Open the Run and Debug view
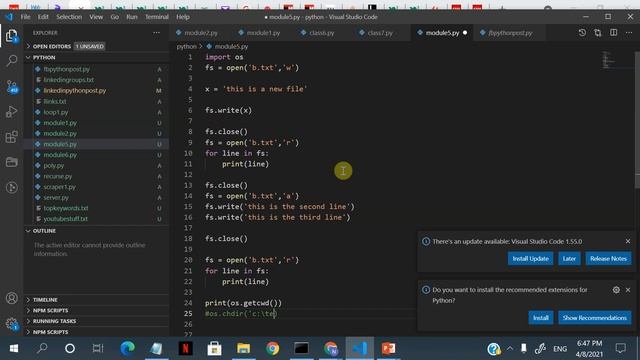This screenshot has width=640, height=360. tap(11, 111)
